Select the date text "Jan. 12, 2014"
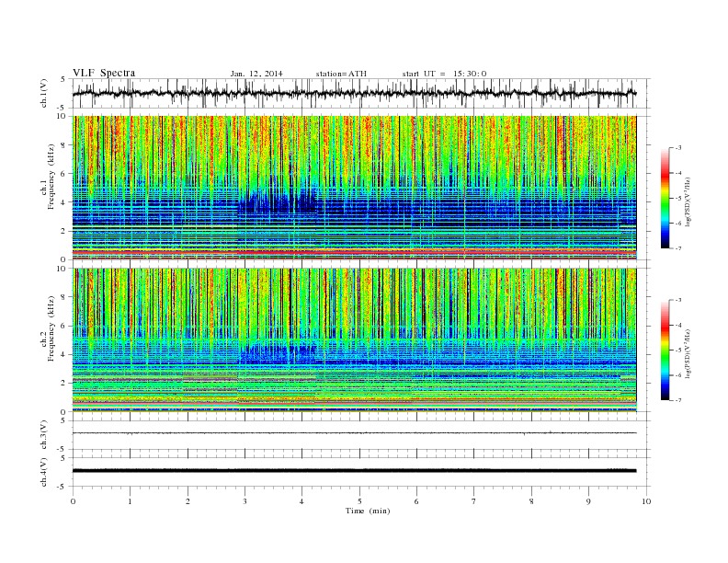 pyautogui.click(x=256, y=74)
